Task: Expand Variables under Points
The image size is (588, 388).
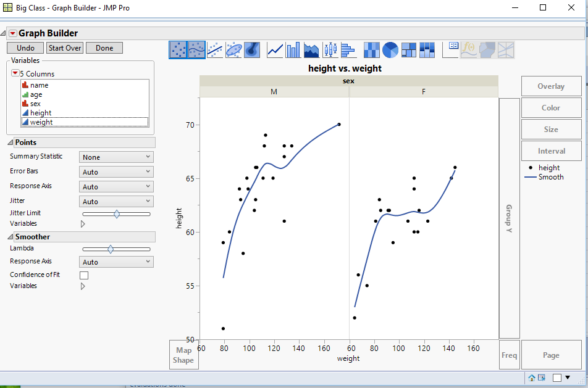Action: pyautogui.click(x=83, y=224)
